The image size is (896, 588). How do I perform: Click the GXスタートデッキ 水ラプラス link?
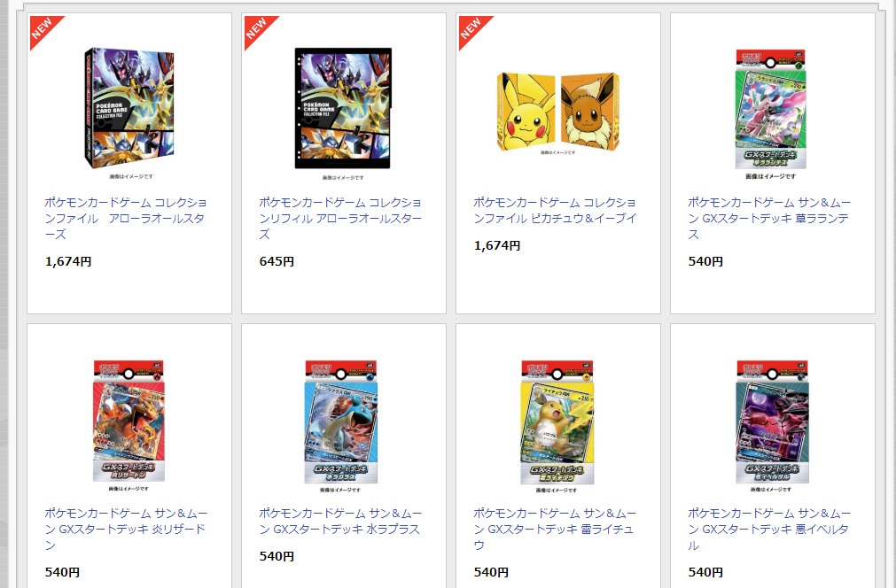pos(340,522)
